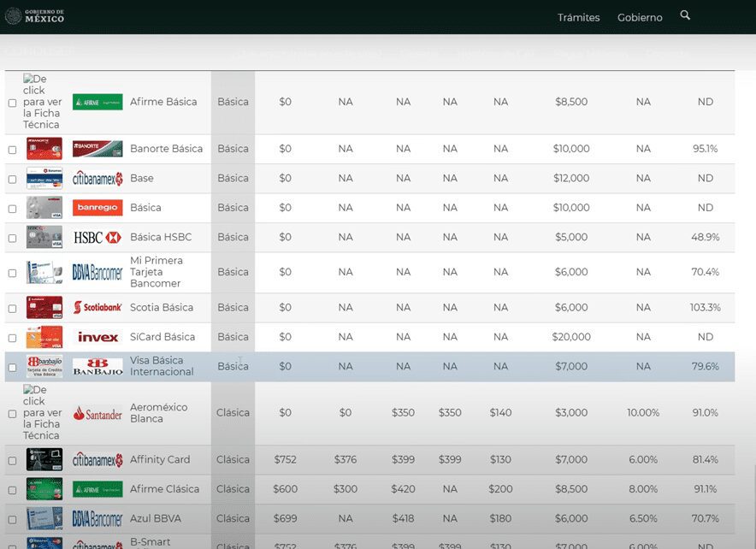Open Ficha Técnica image for Afirme Básica
Image resolution: width=756 pixels, height=549 pixels.
point(42,102)
